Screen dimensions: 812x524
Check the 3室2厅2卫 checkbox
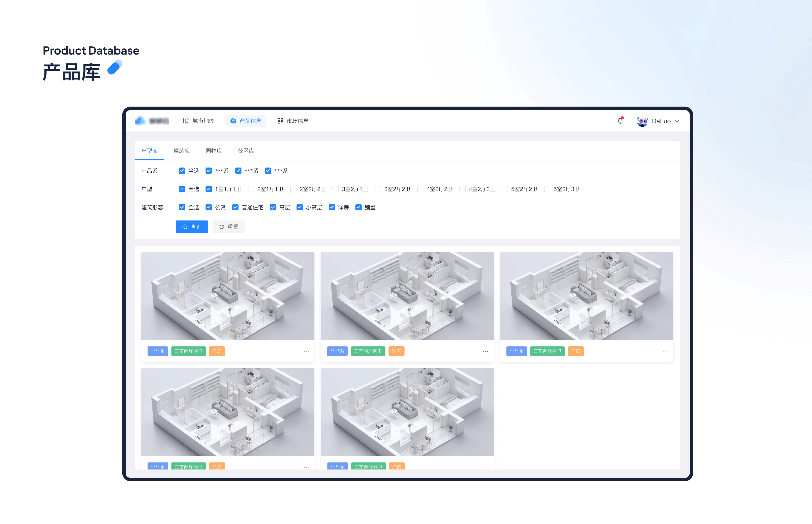(x=378, y=189)
